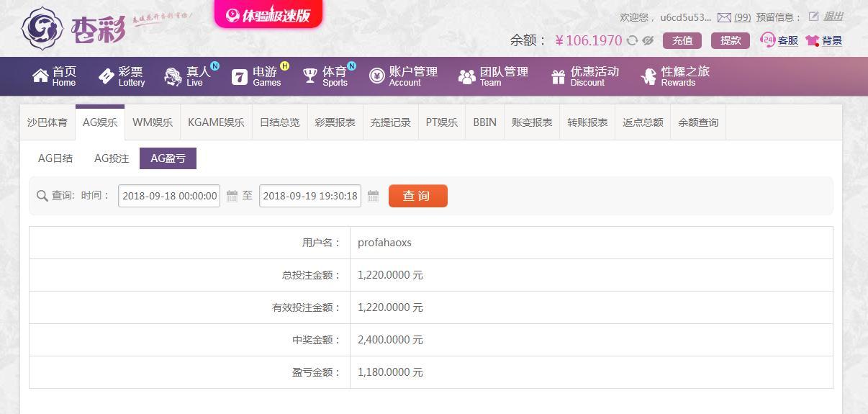This screenshot has height=414, width=868.
Task: Select the AG投注 sub-tab
Action: tap(112, 158)
